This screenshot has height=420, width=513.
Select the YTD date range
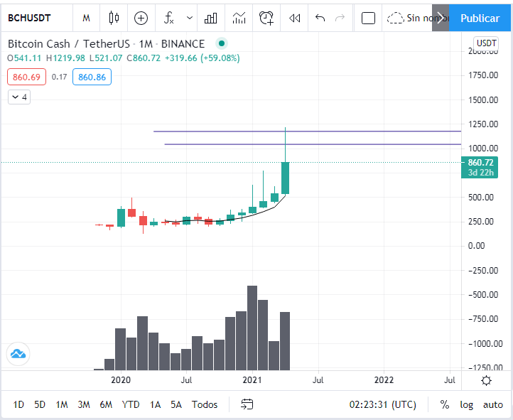131,404
